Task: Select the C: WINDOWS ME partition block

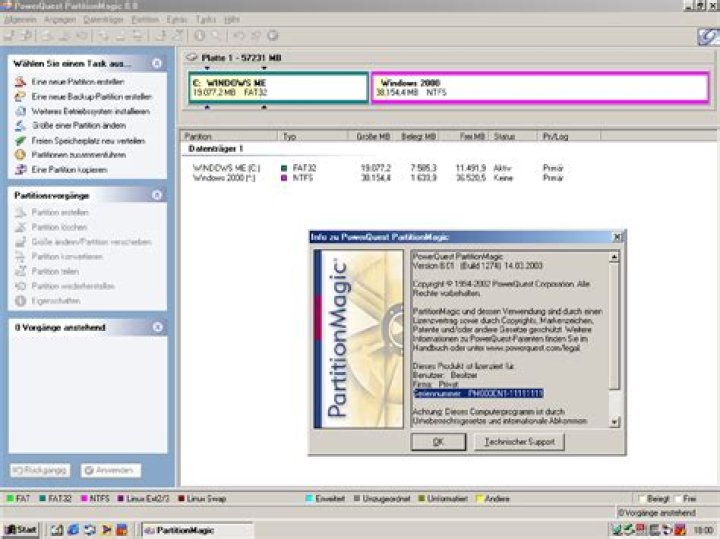Action: [278, 87]
